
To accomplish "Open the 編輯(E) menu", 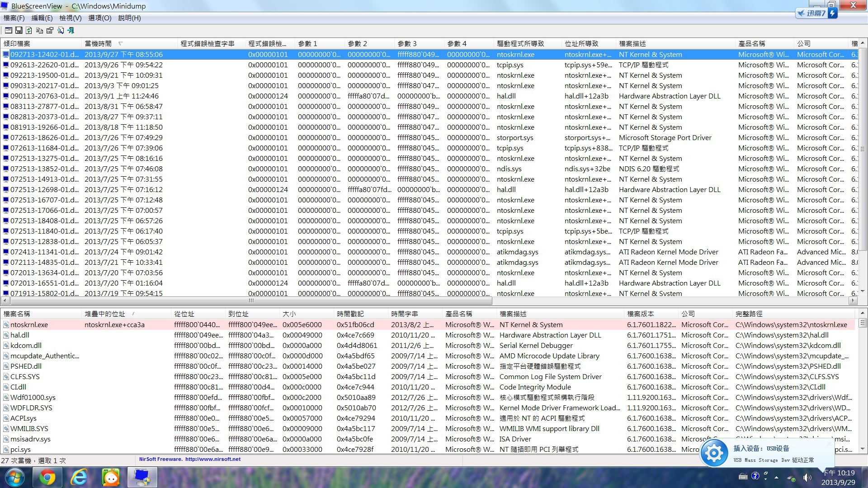I will (42, 18).
